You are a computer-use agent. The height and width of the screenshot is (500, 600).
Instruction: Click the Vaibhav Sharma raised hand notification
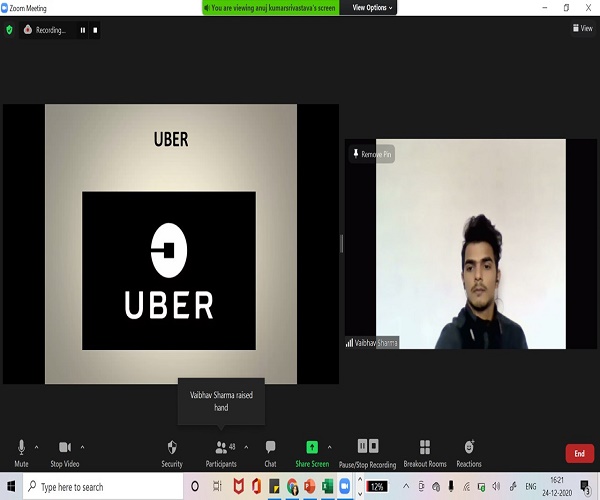click(221, 401)
